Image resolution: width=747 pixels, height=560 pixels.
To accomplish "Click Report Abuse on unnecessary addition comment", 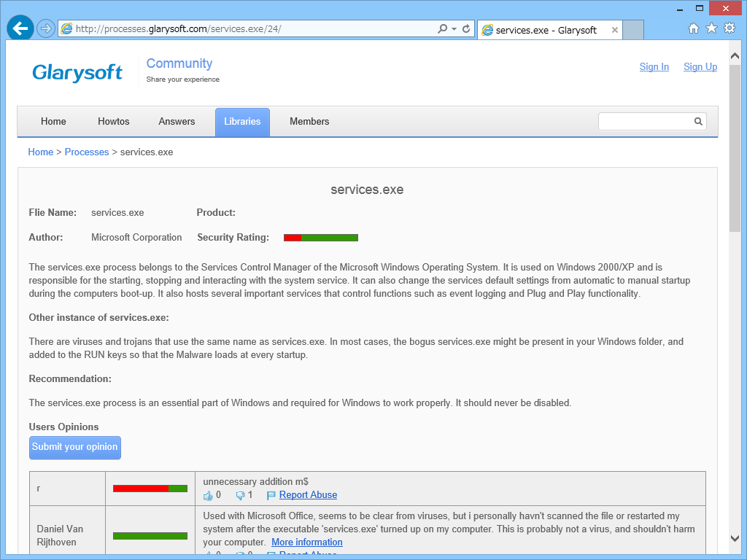I will (x=309, y=495).
